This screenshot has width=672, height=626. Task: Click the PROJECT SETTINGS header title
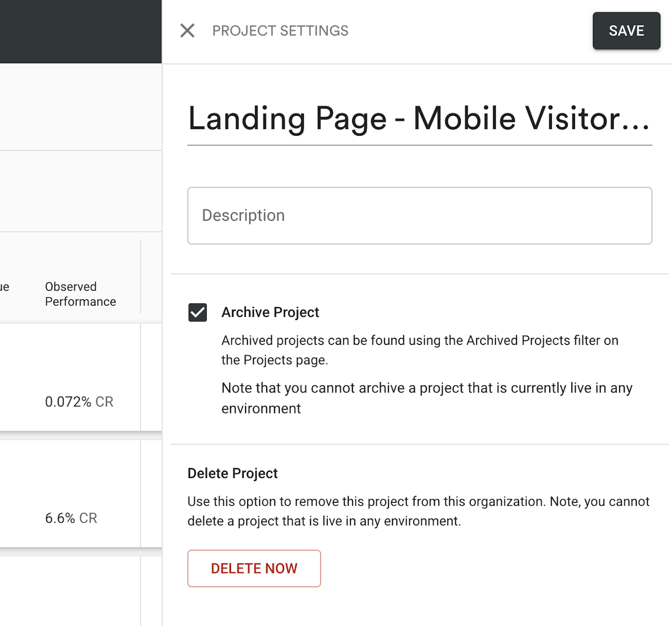280,31
